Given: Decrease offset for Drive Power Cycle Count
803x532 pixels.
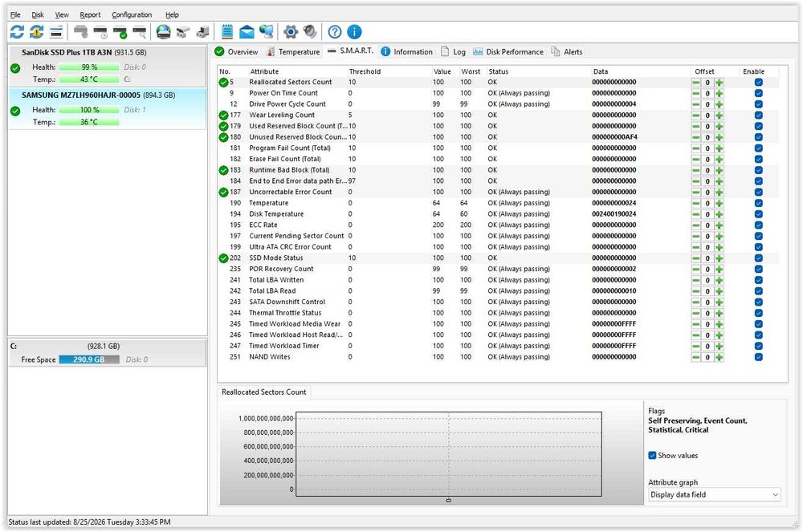Looking at the screenshot, I should pos(696,105).
